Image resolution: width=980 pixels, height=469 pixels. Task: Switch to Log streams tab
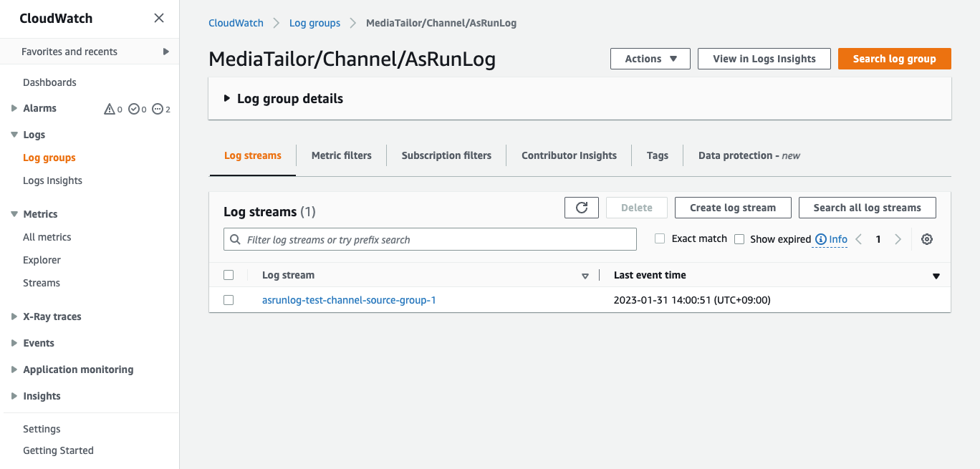[x=253, y=155]
